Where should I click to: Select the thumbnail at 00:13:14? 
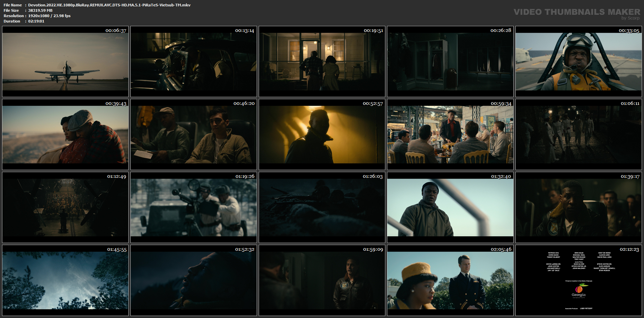point(194,62)
